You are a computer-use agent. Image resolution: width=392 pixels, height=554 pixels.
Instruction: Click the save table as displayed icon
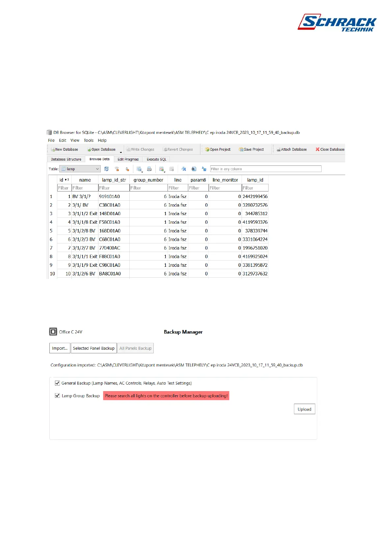(139, 169)
